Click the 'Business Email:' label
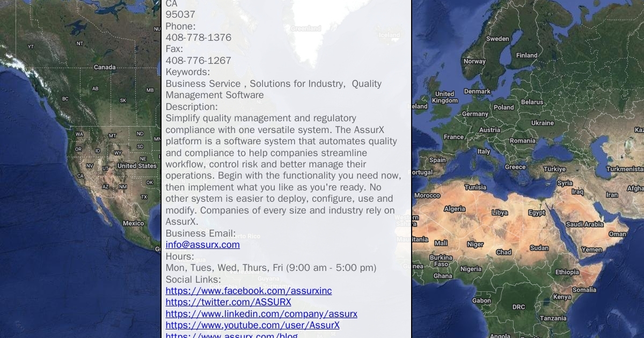Screen dimensions: 644x338 tap(200, 233)
